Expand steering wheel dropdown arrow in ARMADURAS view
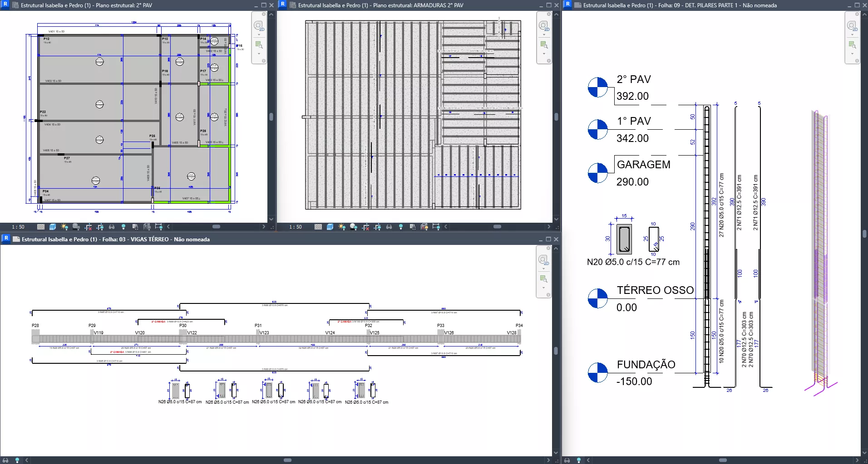This screenshot has height=464, width=868. click(544, 35)
